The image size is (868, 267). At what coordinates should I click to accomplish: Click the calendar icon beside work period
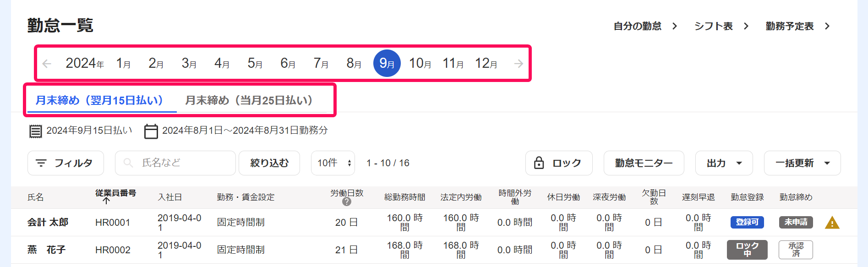click(151, 131)
